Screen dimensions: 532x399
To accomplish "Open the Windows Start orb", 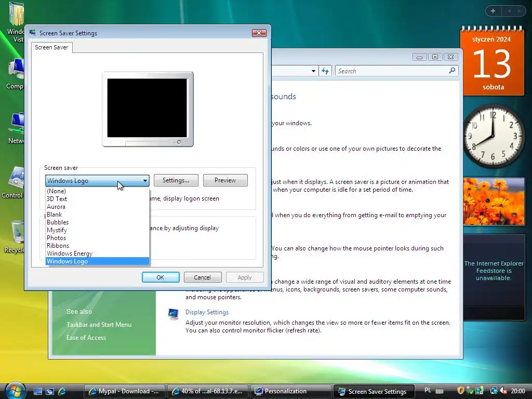I will click(15, 391).
